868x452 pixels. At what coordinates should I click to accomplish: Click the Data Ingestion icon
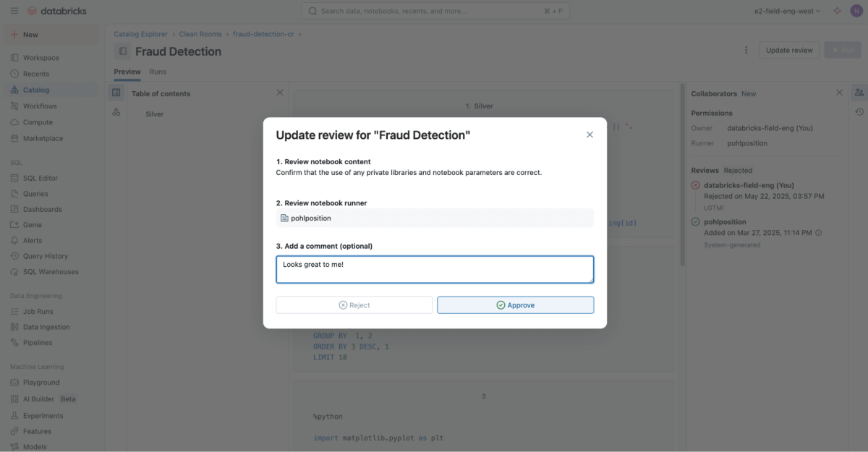pos(14,327)
